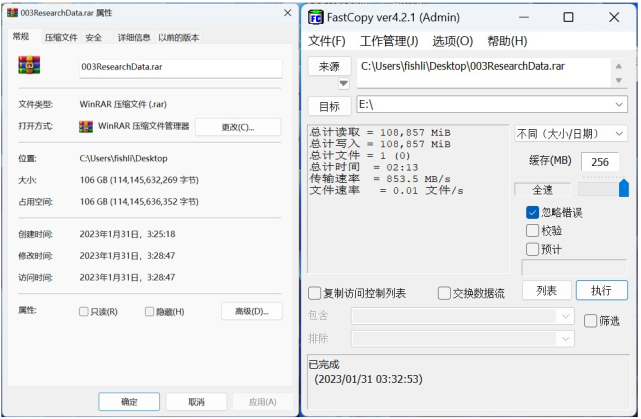Viewport: 641px width, 419px height.
Task: Expand the 包含 include filter dropdown
Action: tap(565, 316)
